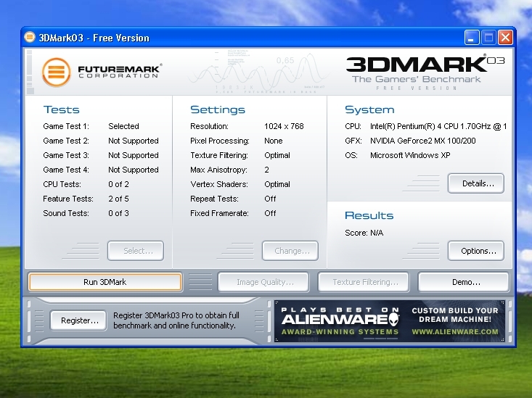Click Fixed Framerate value 'Off'

(x=270, y=214)
